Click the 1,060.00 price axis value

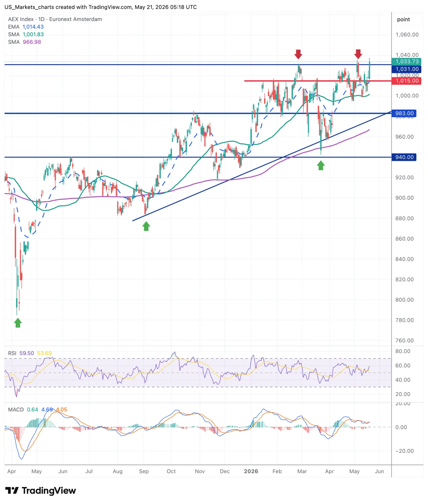tap(407, 34)
